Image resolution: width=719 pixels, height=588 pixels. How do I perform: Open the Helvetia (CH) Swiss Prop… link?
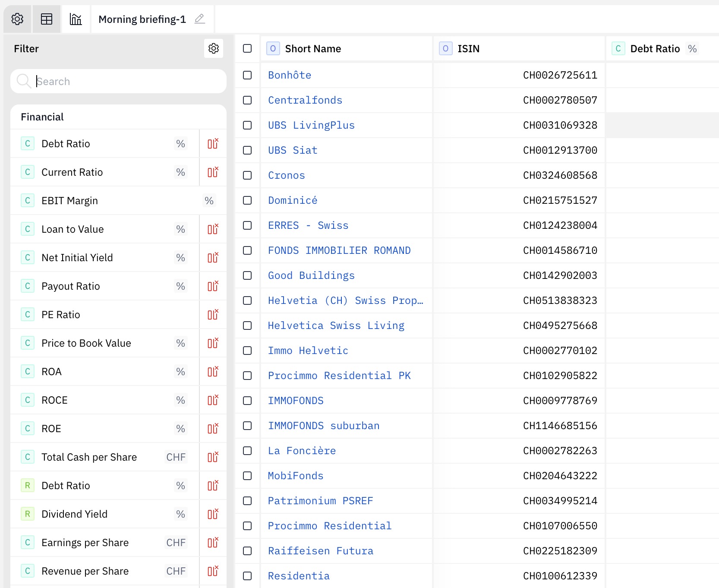(346, 300)
